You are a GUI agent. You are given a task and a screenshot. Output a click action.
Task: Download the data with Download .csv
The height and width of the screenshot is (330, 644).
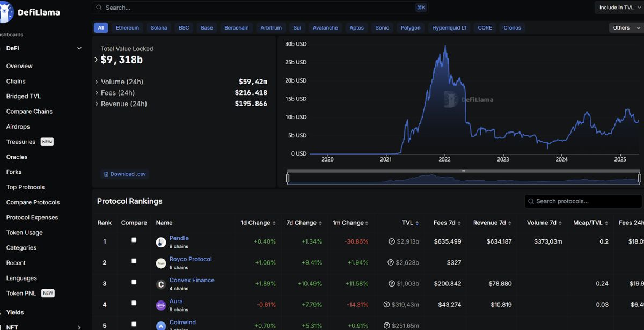125,174
